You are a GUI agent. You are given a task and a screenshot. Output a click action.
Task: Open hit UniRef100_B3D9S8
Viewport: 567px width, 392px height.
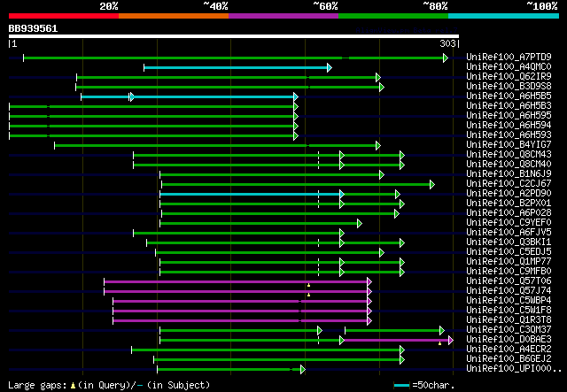509,86
